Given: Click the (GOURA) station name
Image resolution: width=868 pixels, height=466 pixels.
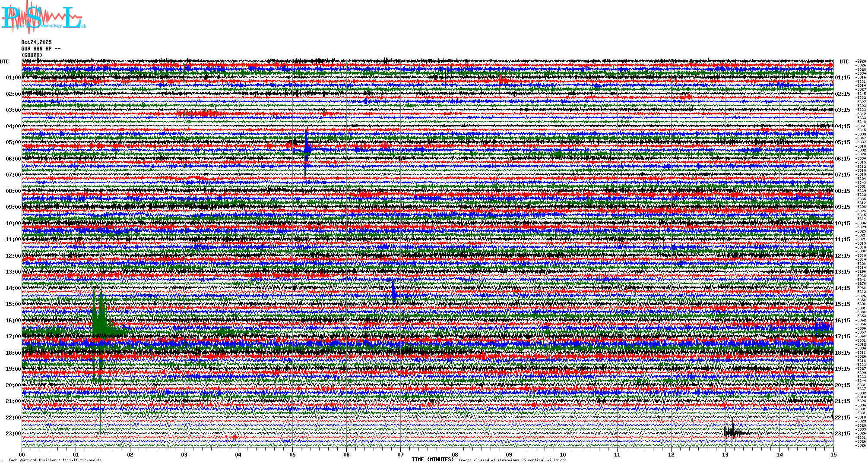Looking at the screenshot, I should (x=32, y=55).
